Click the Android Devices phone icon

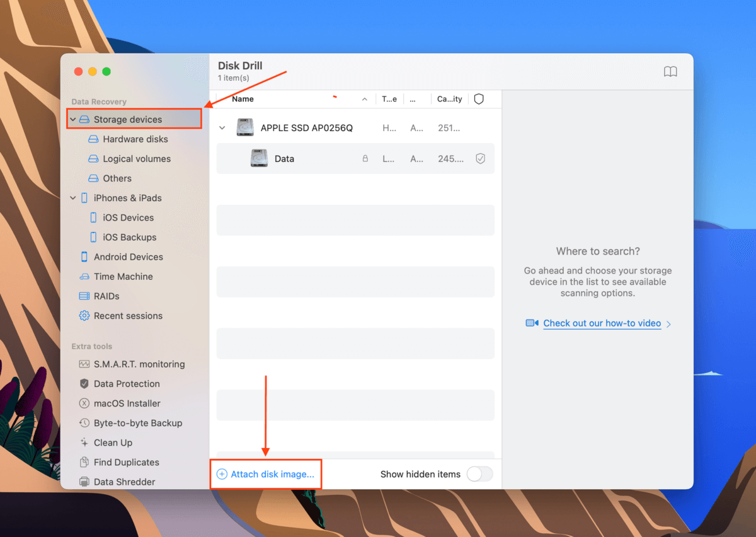click(84, 257)
